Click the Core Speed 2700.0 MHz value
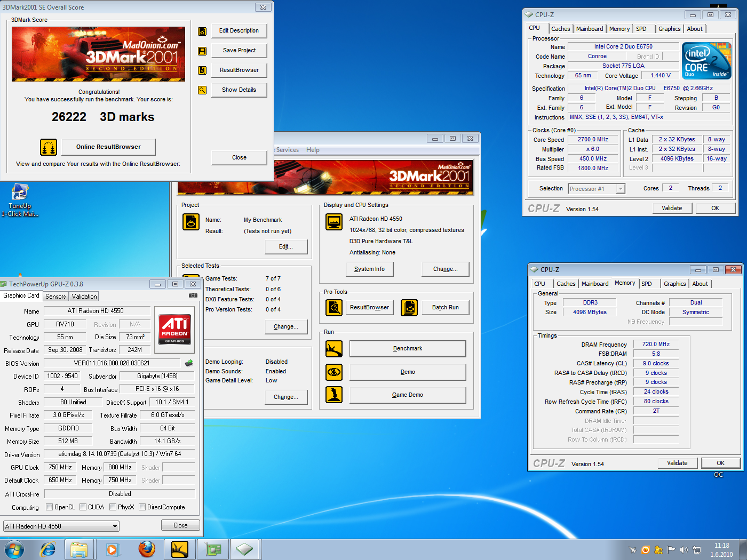Image resolution: width=747 pixels, height=560 pixels. 593,140
